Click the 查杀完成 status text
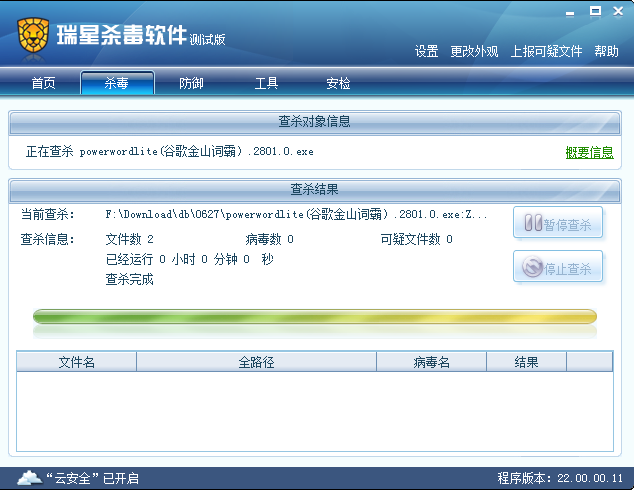Image resolution: width=634 pixels, height=490 pixels. (129, 279)
